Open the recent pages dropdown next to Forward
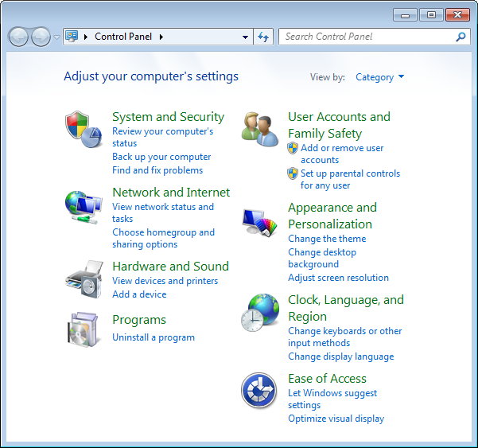Viewport: 478px width, 448px height. click(x=56, y=37)
